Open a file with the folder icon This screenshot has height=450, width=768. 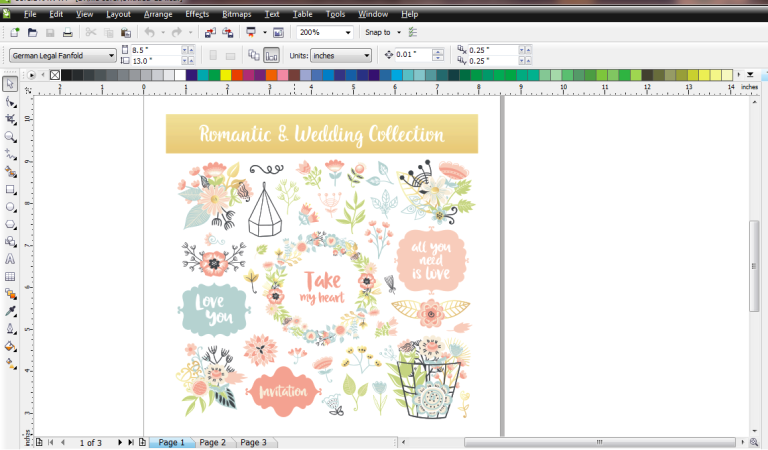(32, 32)
